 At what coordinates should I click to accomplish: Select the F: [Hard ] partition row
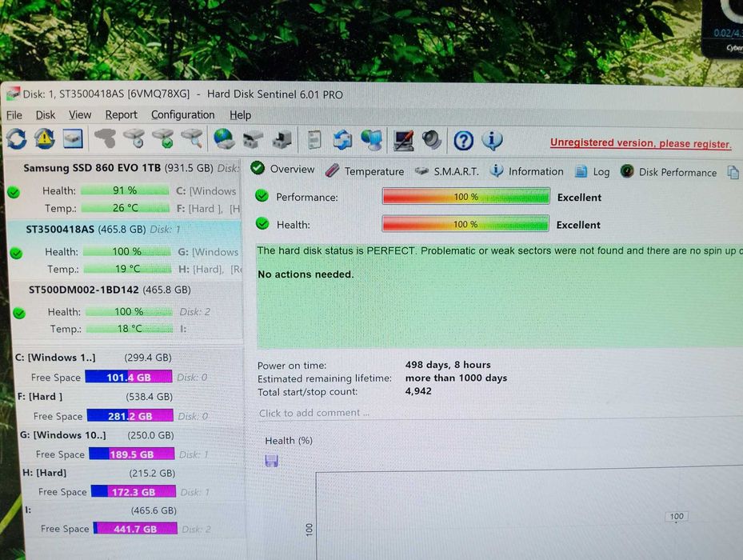[x=94, y=397]
